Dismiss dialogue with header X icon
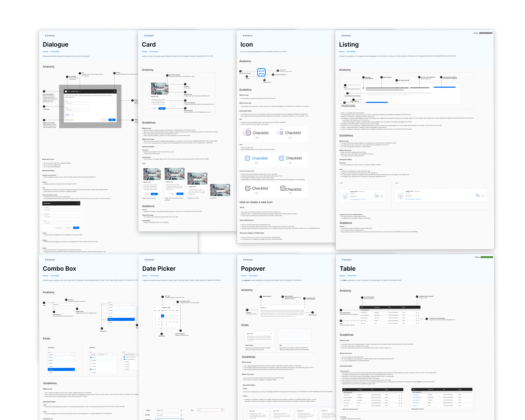The height and width of the screenshot is (420, 525). tap(114, 91)
